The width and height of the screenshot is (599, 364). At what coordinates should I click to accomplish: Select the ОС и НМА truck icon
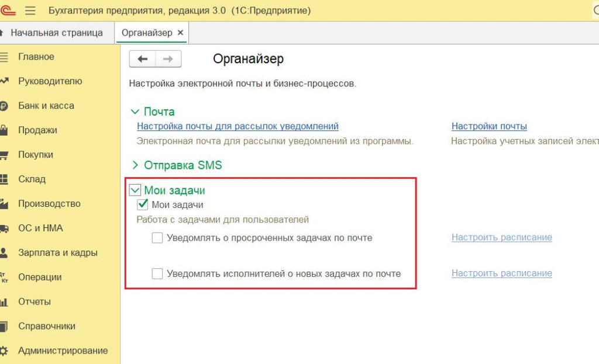point(4,228)
